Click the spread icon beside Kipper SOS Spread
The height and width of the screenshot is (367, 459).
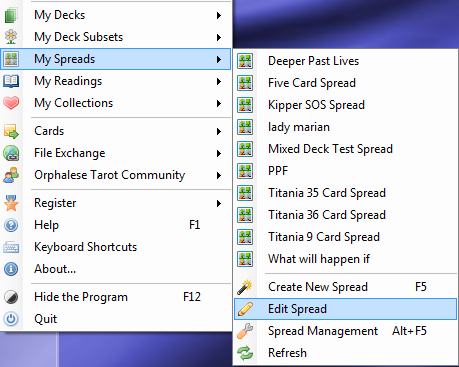(x=245, y=105)
